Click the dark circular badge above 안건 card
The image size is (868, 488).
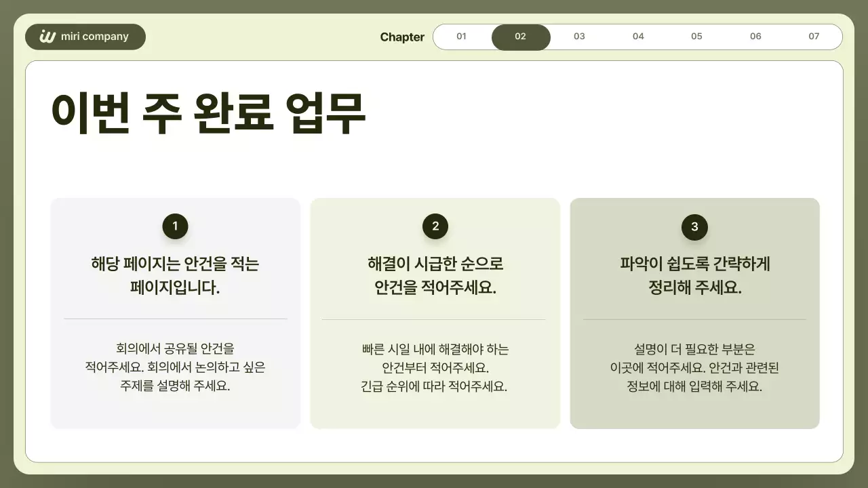[x=175, y=226]
